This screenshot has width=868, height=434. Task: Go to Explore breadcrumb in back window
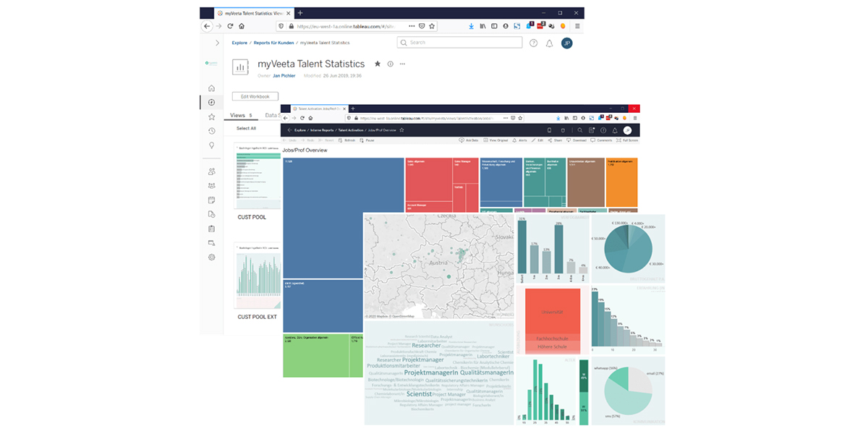(x=239, y=43)
